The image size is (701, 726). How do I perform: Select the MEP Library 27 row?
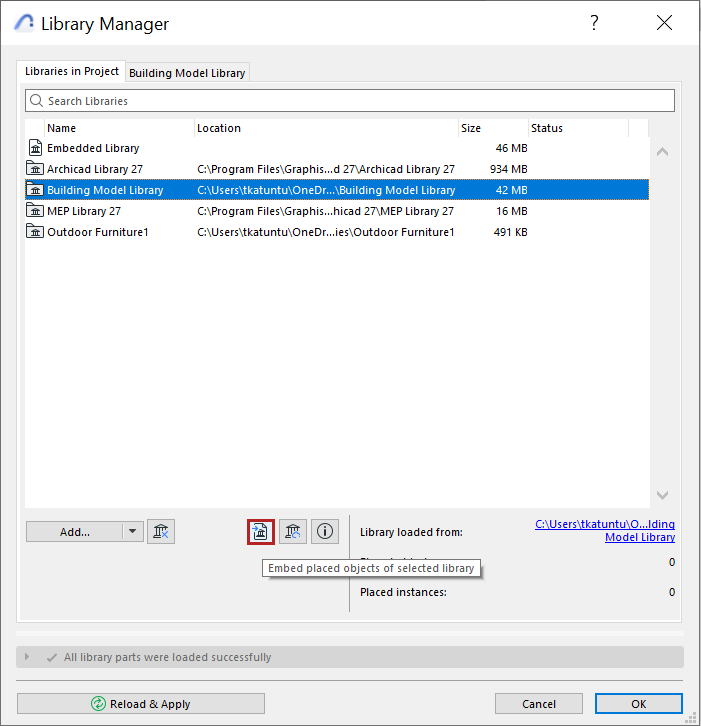[337, 211]
